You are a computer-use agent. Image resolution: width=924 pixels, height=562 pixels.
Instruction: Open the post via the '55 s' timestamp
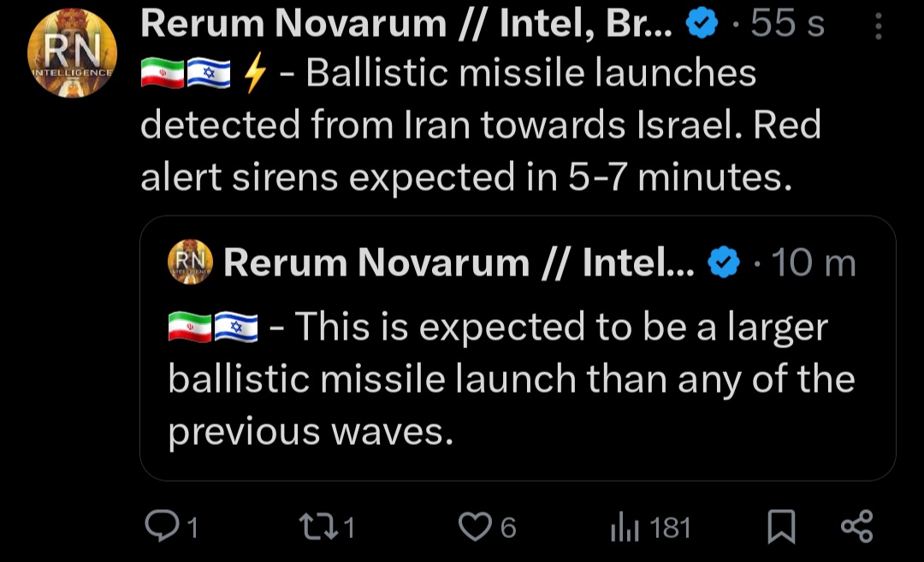pos(787,24)
